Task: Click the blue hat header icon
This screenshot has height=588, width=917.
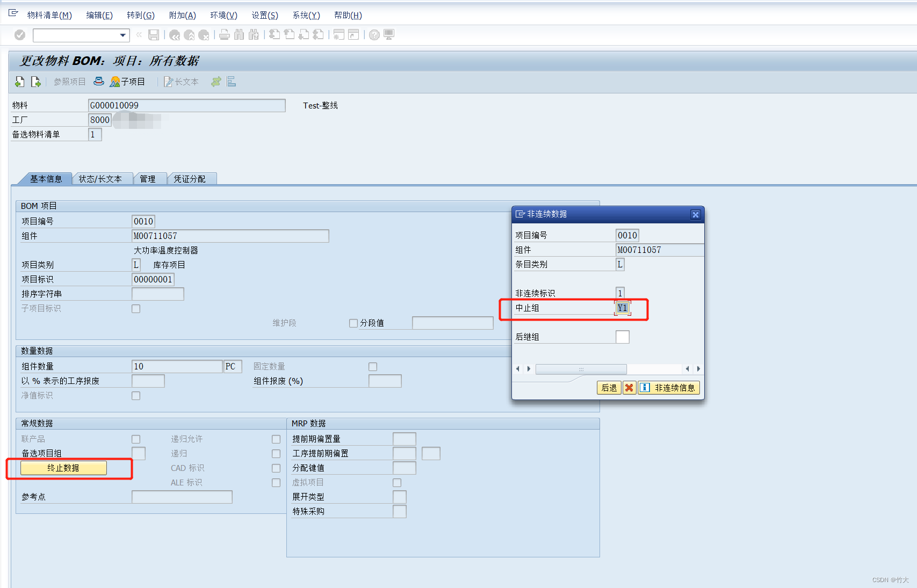Action: [x=99, y=81]
